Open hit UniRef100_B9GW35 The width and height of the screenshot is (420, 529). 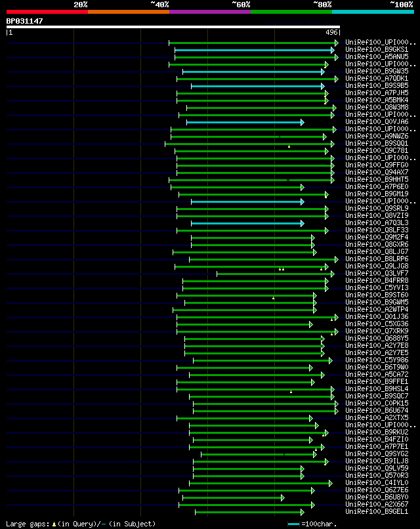(377, 71)
